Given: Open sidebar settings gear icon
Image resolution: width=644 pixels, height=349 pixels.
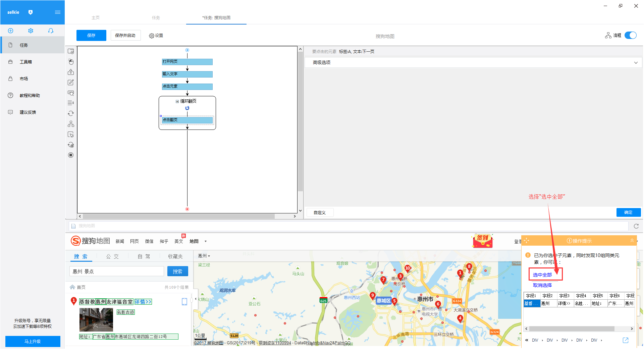Looking at the screenshot, I should coord(31,31).
